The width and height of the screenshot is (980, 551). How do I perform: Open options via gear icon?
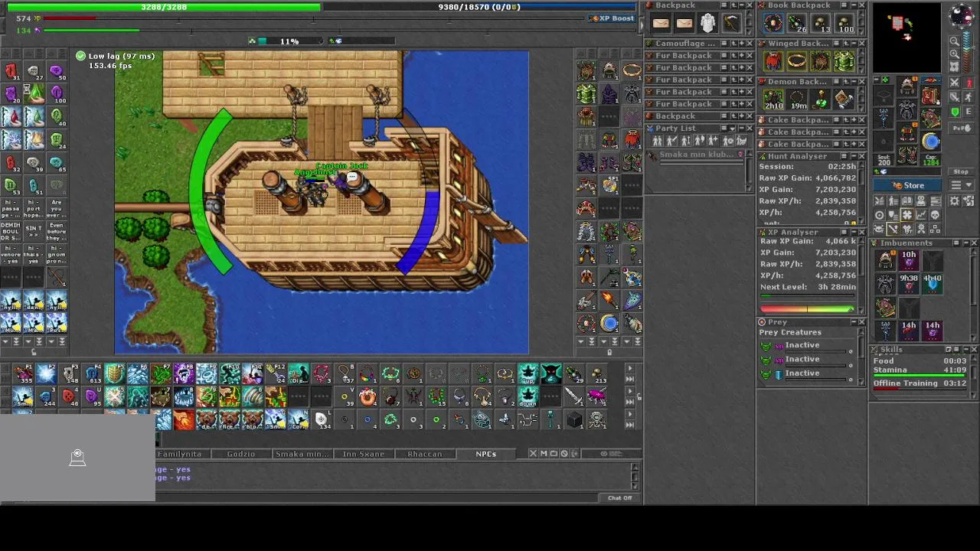point(955,201)
